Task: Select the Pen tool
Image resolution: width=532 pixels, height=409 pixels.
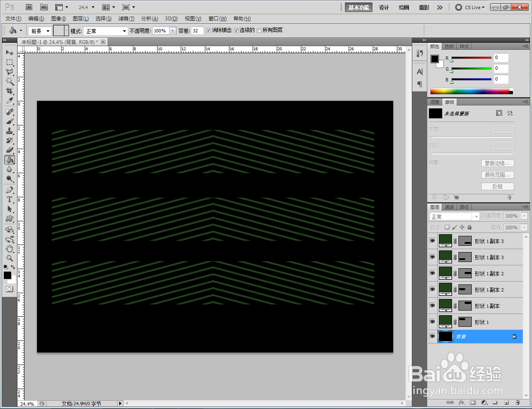Action: [10, 190]
